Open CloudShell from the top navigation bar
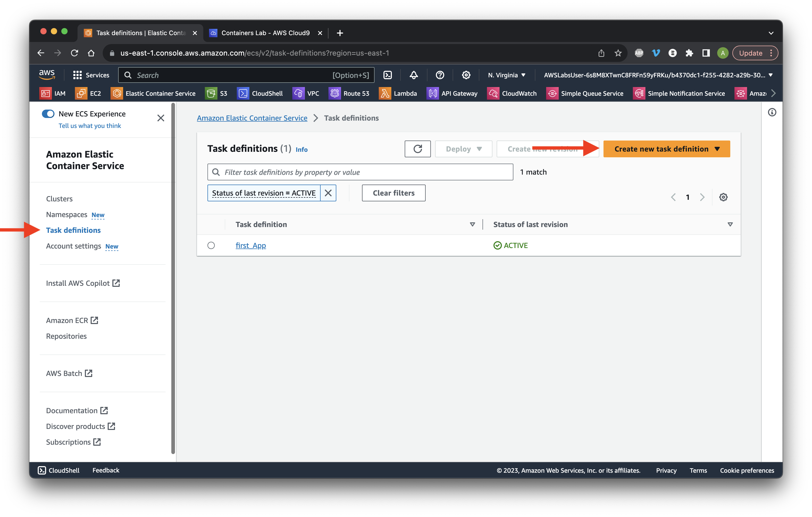This screenshot has height=517, width=812. [x=387, y=75]
